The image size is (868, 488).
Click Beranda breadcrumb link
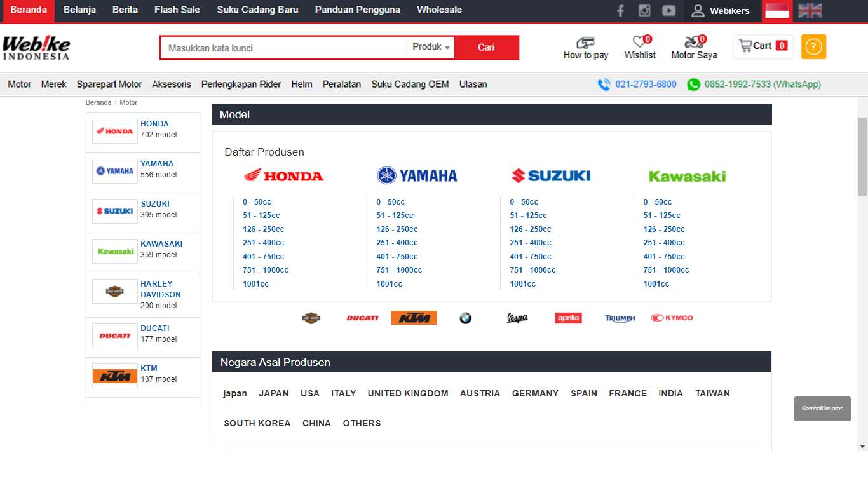(98, 102)
